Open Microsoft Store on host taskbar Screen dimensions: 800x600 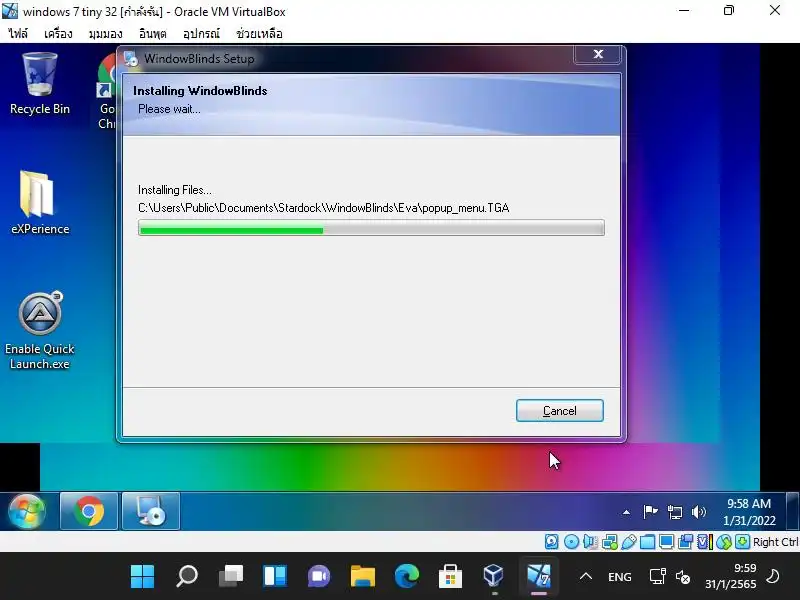pos(451,577)
